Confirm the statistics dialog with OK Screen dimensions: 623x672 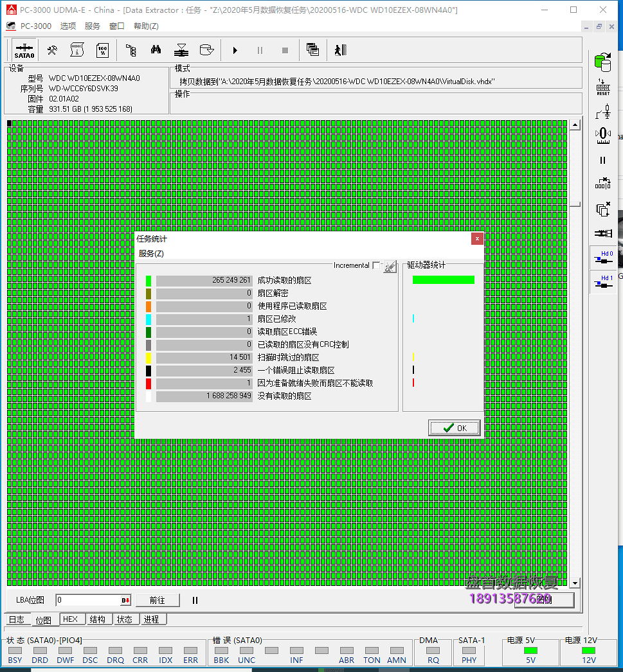pos(454,428)
